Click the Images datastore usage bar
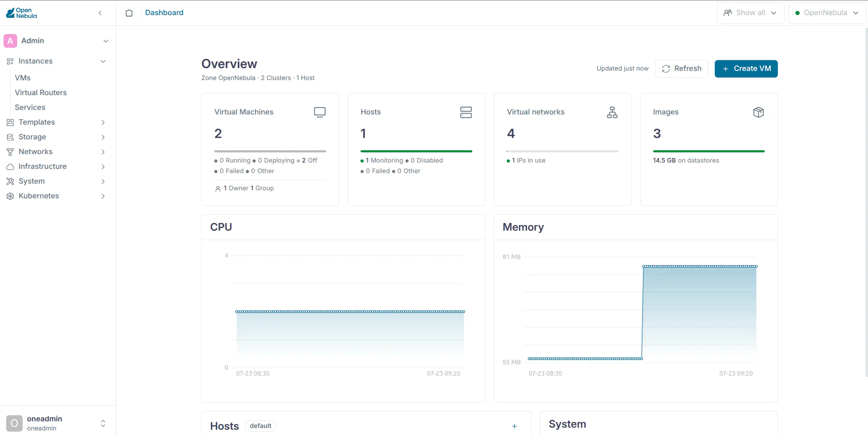Image resolution: width=868 pixels, height=435 pixels. click(x=709, y=151)
